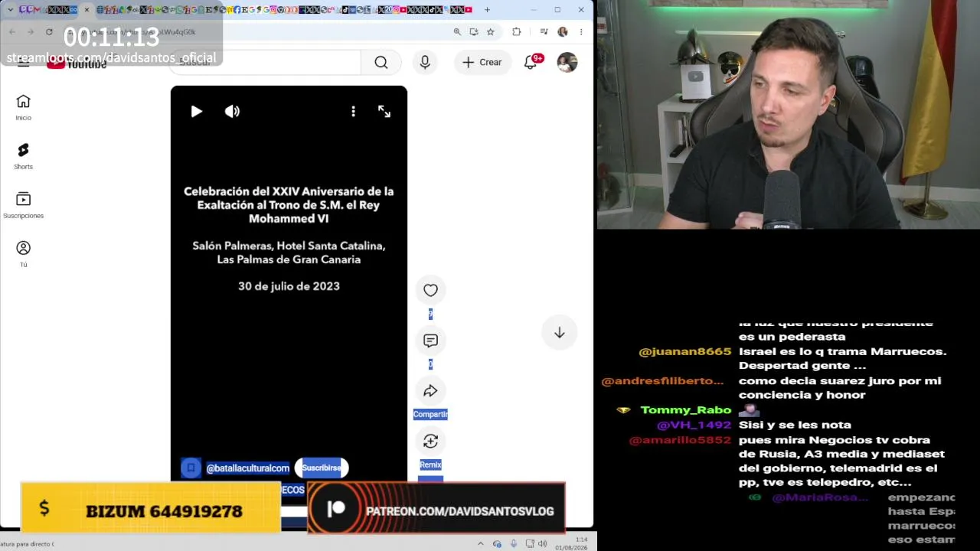Viewport: 980px width, 551px height.
Task: Open the YouTube account avatar menu
Action: 567,63
